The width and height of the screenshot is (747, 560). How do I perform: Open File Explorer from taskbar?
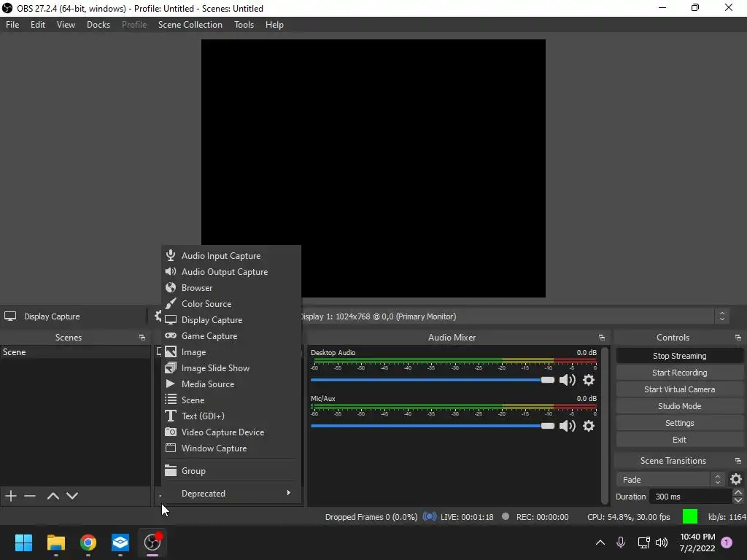(x=55, y=542)
